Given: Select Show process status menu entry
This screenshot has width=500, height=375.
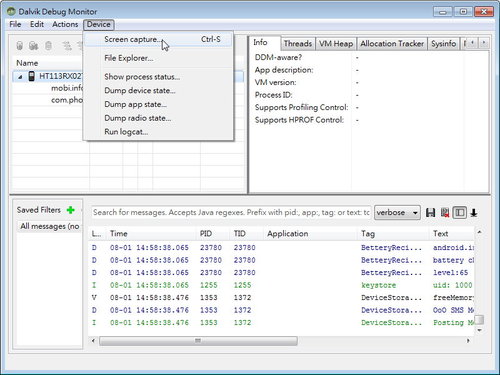Looking at the screenshot, I should pyautogui.click(x=158, y=77).
